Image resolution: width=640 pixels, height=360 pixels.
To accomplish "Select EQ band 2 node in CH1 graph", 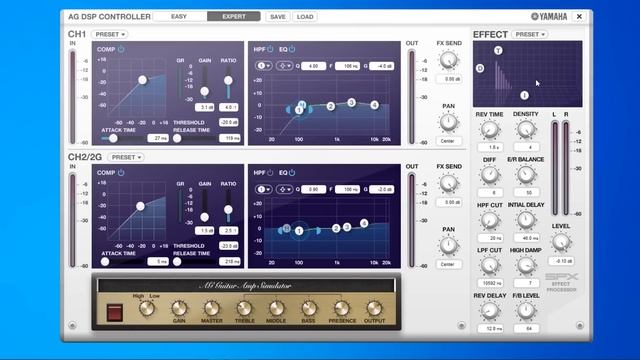I will click(x=331, y=106).
